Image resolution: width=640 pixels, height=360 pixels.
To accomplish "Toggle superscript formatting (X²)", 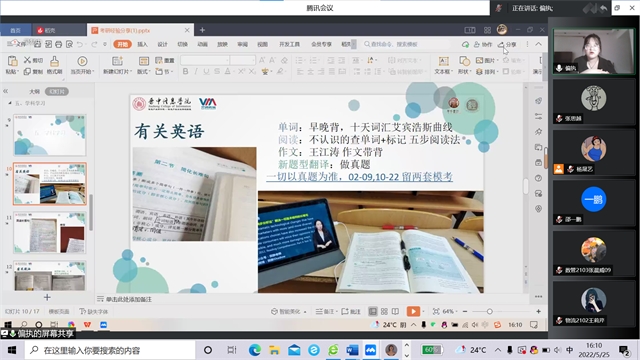I will click(241, 71).
